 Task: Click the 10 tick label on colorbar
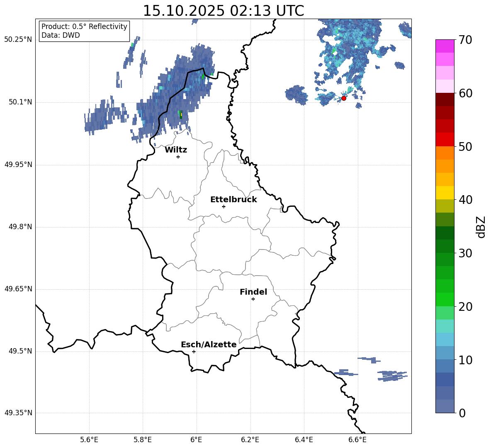[465, 360]
